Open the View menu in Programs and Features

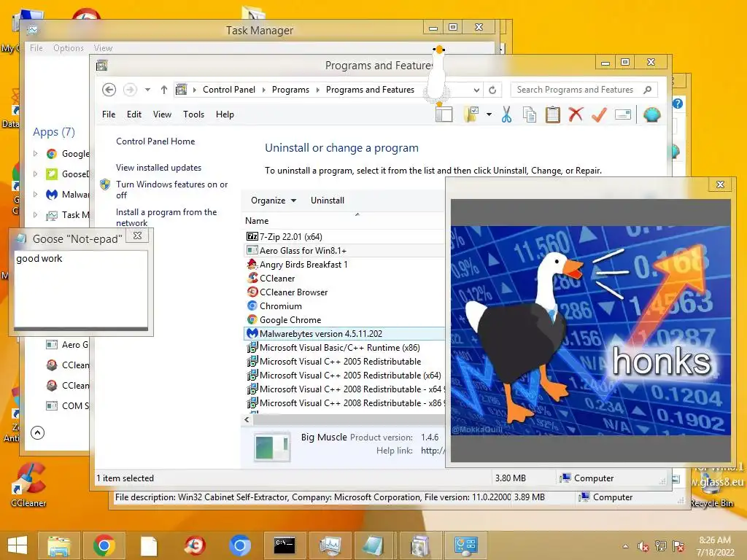pyautogui.click(x=162, y=114)
